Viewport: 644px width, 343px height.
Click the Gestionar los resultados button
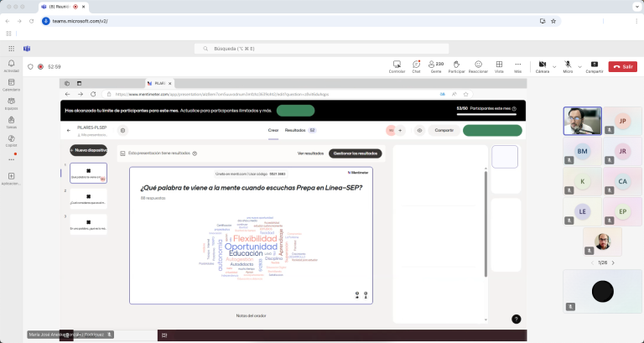[x=355, y=153]
